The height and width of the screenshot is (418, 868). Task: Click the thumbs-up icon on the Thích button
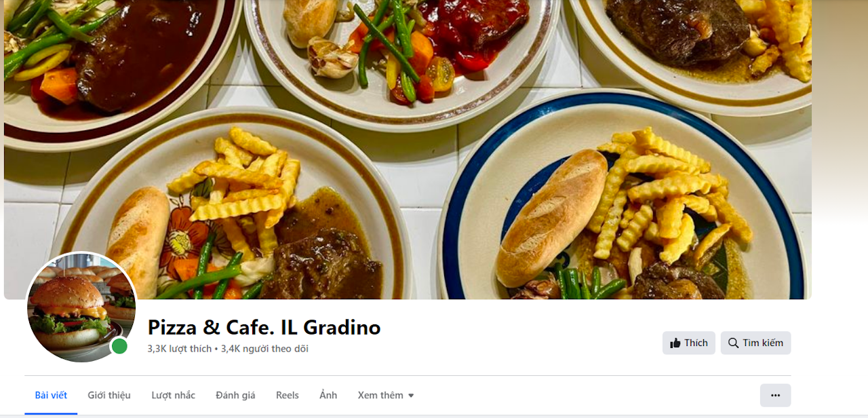(675, 343)
